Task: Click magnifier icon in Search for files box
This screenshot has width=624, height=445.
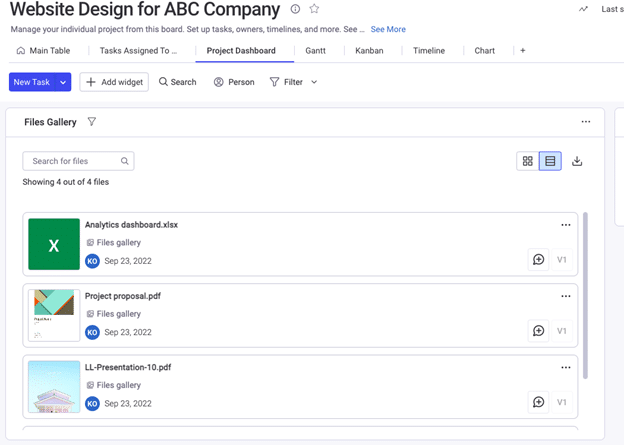Action: 125,161
